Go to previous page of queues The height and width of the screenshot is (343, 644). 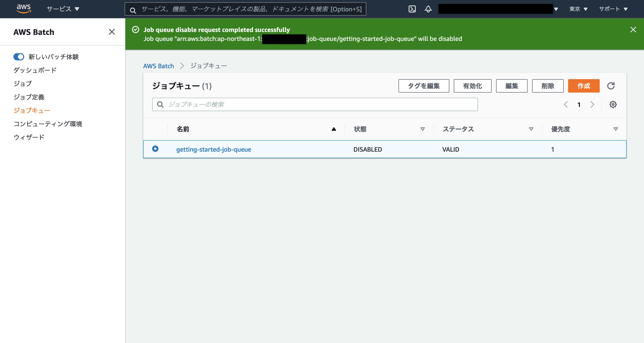pos(566,104)
